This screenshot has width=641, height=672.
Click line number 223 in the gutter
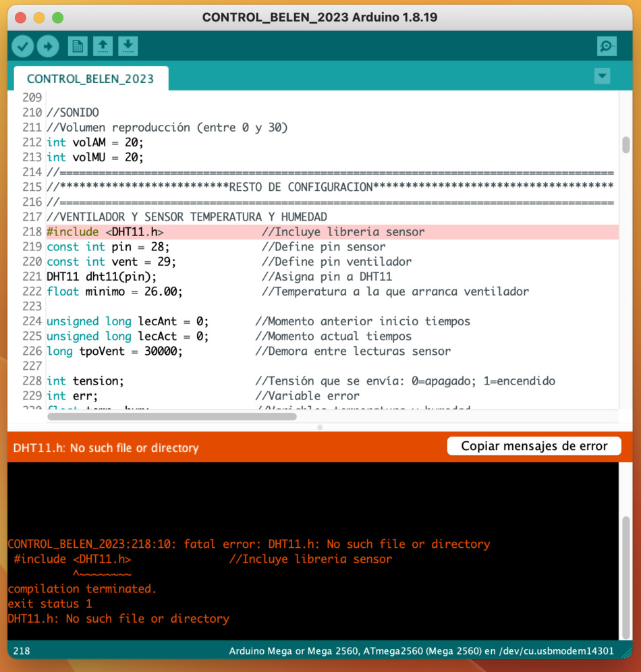tap(32, 306)
